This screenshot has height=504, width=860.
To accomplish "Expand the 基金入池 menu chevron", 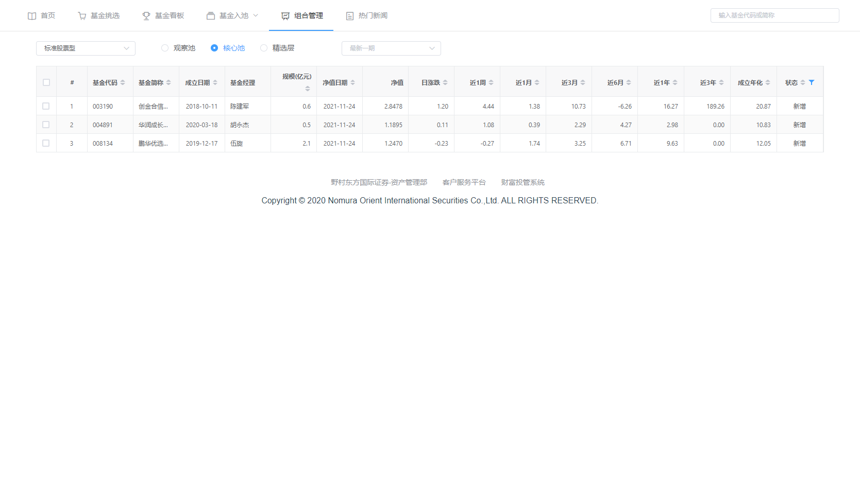I will (x=256, y=15).
